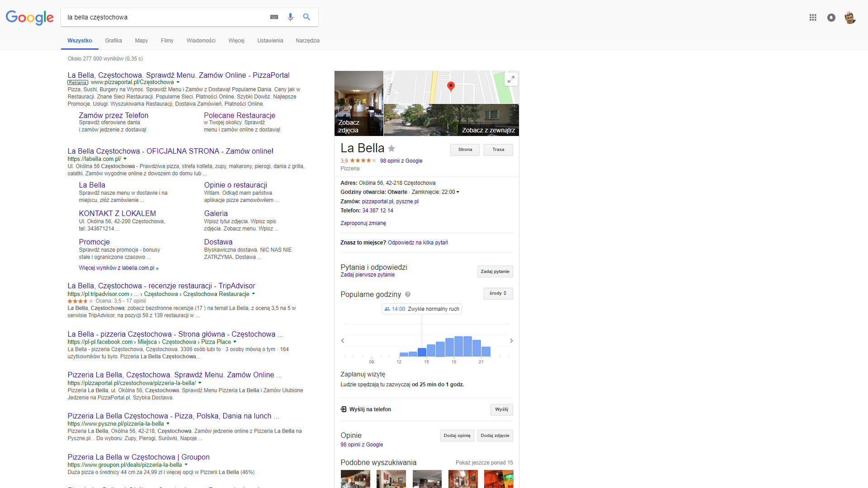Open the środy day selector
Screen dimensions: 868x488
point(498,294)
